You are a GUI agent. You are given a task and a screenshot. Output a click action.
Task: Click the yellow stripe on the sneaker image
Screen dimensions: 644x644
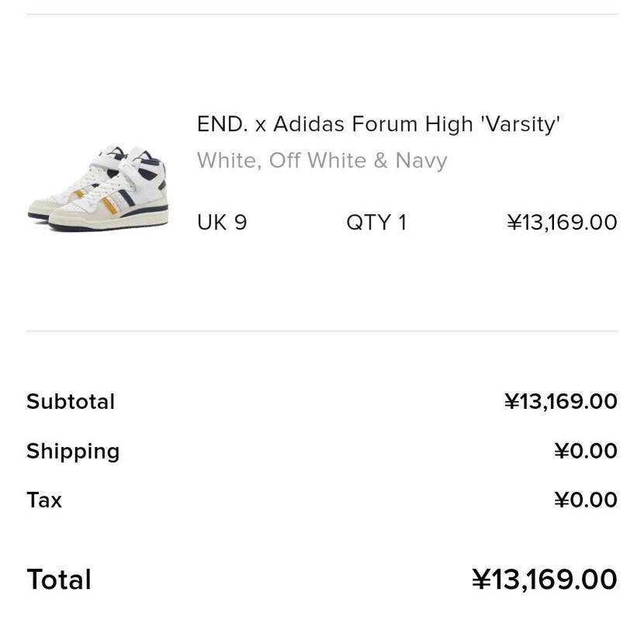tap(109, 206)
